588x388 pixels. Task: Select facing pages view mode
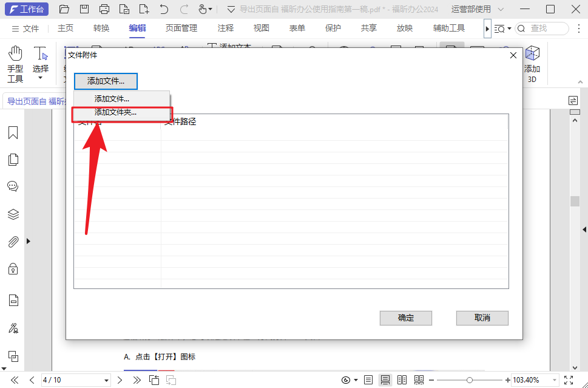402,380
